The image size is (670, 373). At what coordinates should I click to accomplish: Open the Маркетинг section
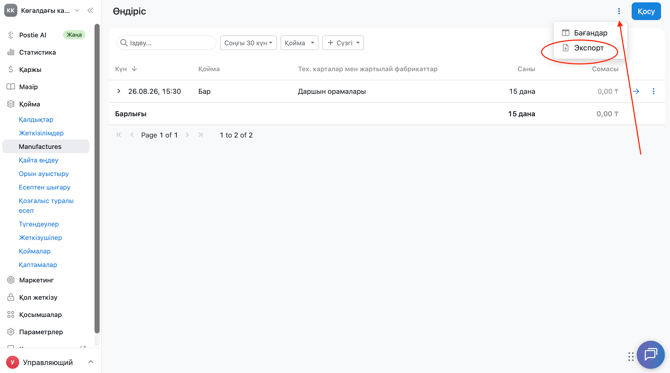[x=36, y=280]
